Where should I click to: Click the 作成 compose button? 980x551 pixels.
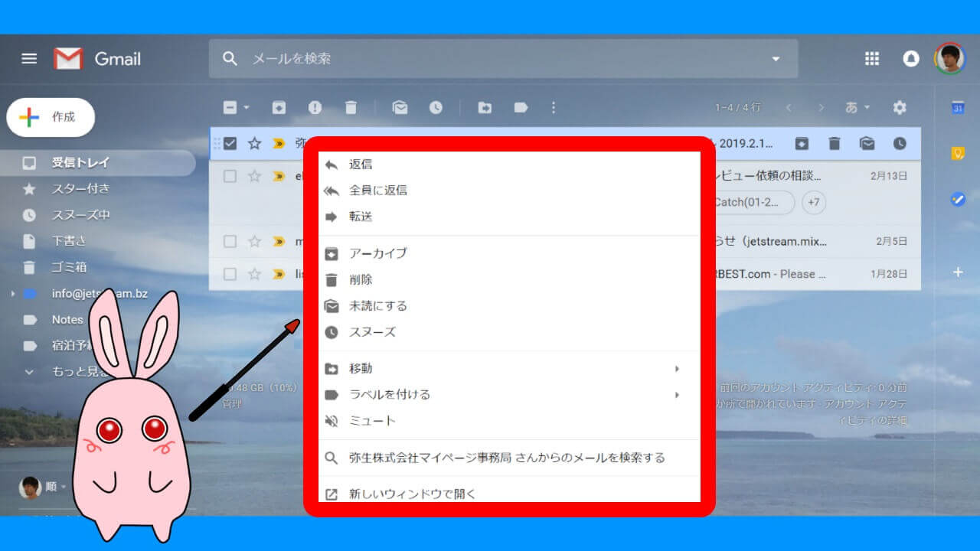pyautogui.click(x=51, y=117)
